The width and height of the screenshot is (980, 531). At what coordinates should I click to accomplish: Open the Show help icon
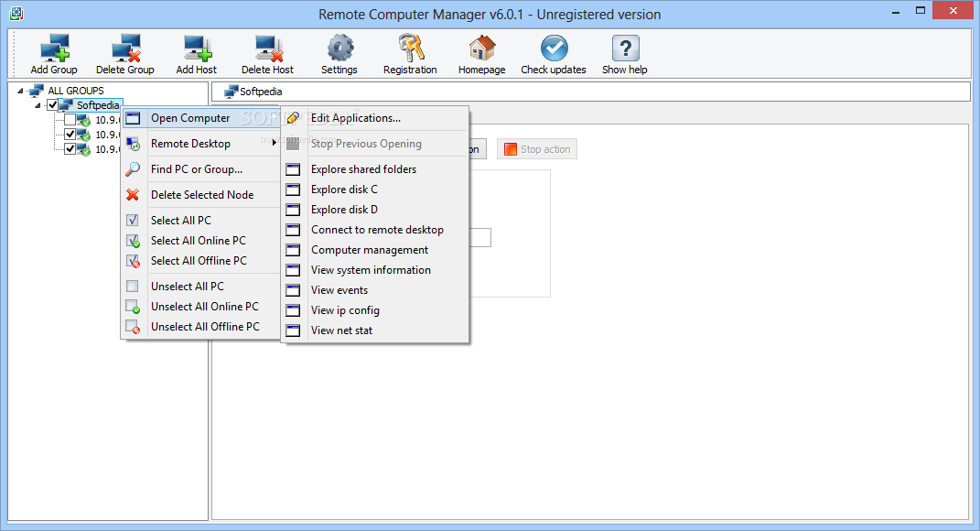point(625,49)
